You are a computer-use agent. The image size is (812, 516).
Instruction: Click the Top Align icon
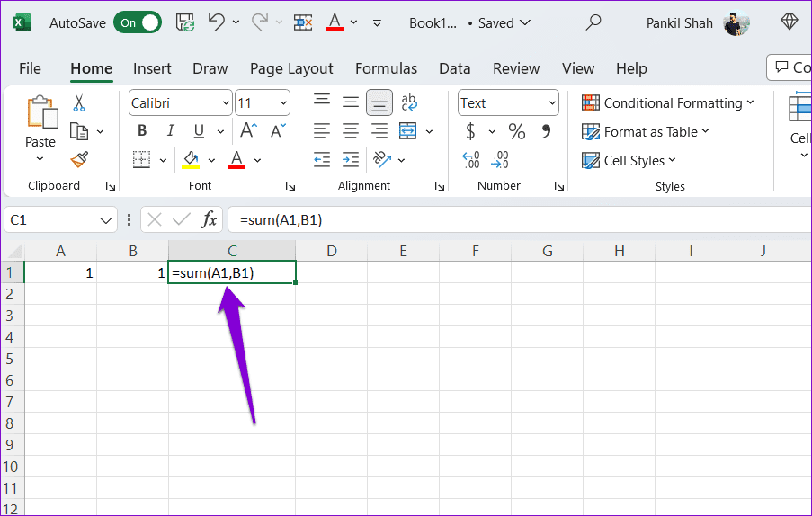(322, 100)
